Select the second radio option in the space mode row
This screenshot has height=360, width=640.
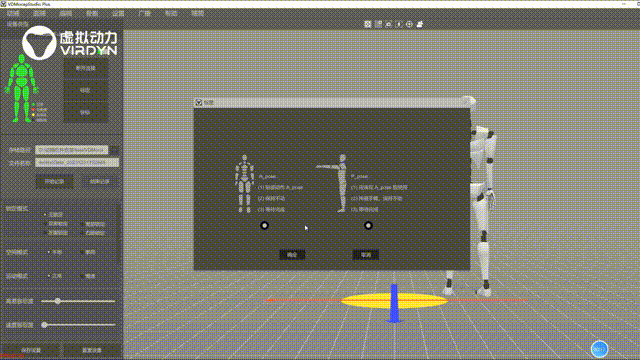click(82, 252)
